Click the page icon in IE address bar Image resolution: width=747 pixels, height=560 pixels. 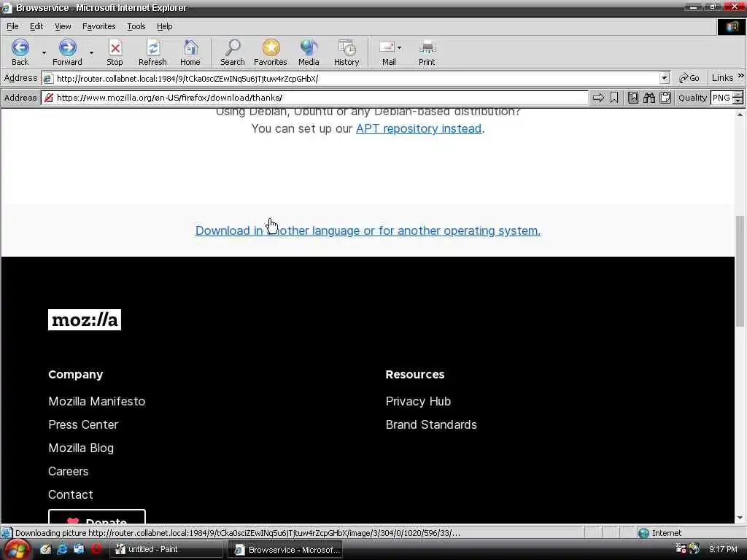[47, 79]
